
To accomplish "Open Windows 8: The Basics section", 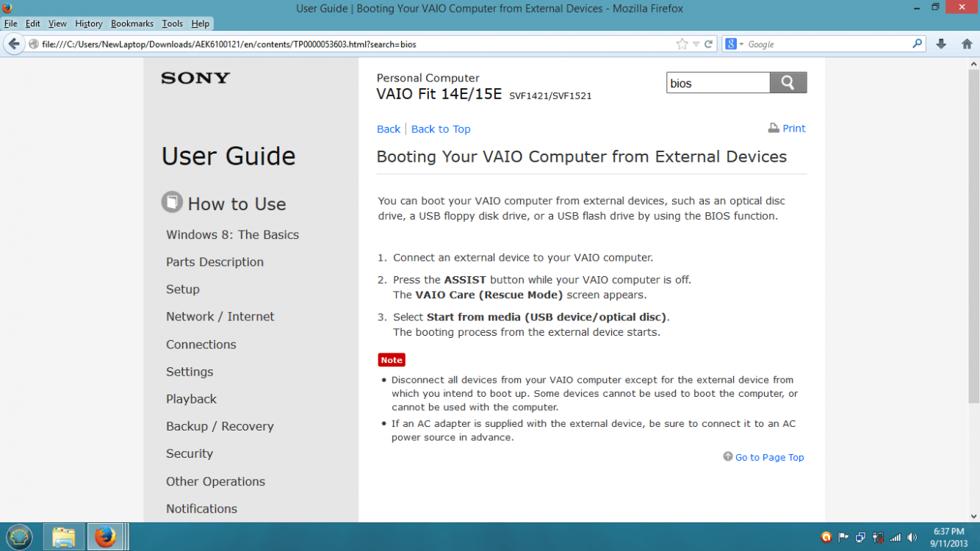I will 232,235.
